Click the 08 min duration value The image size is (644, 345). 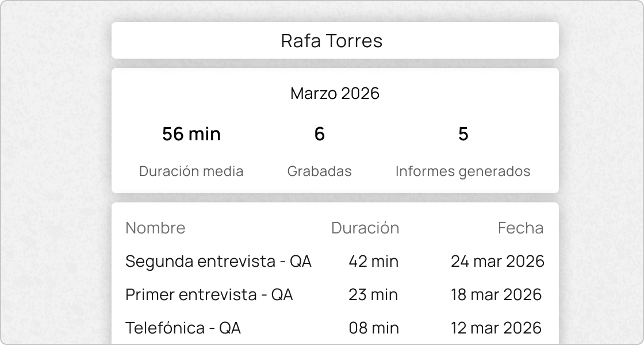tap(373, 328)
